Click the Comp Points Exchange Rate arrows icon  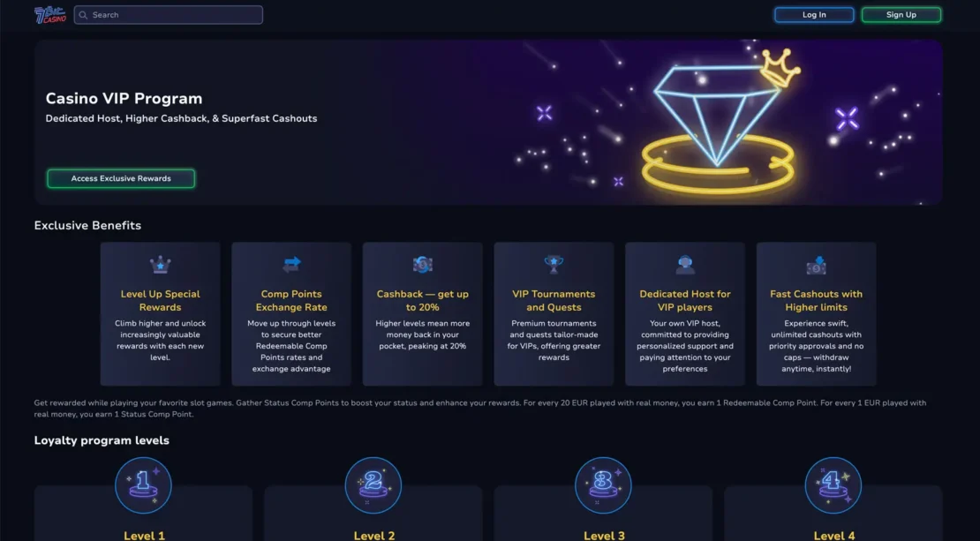pos(291,265)
